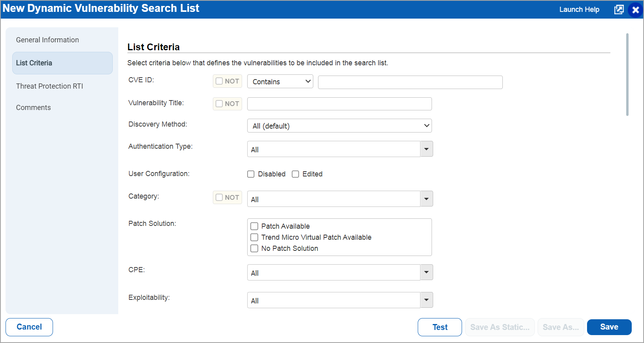Check the Disabled user configuration box
644x343 pixels.
pyautogui.click(x=251, y=174)
